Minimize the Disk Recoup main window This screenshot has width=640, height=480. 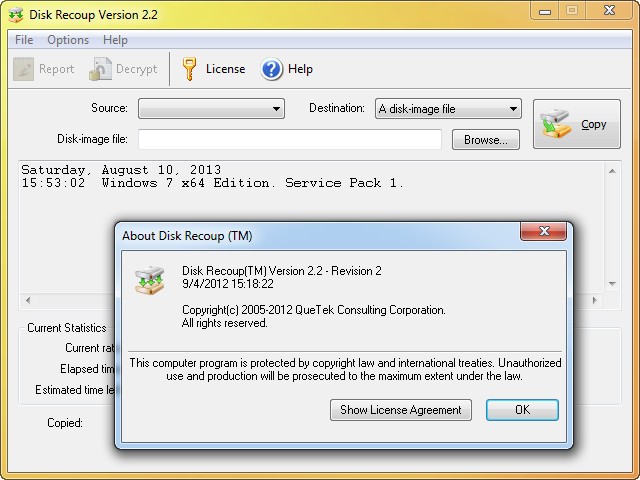point(545,11)
